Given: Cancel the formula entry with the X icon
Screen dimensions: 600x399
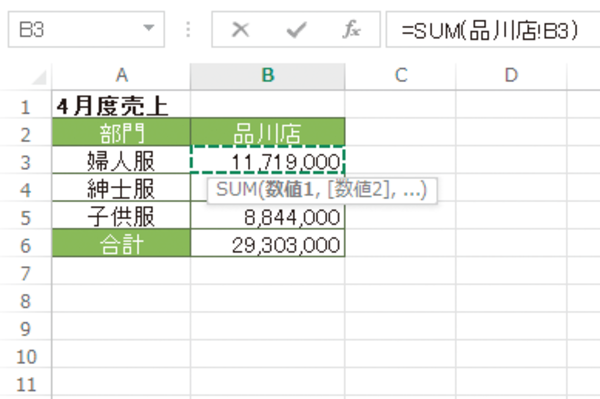Looking at the screenshot, I should 240,29.
